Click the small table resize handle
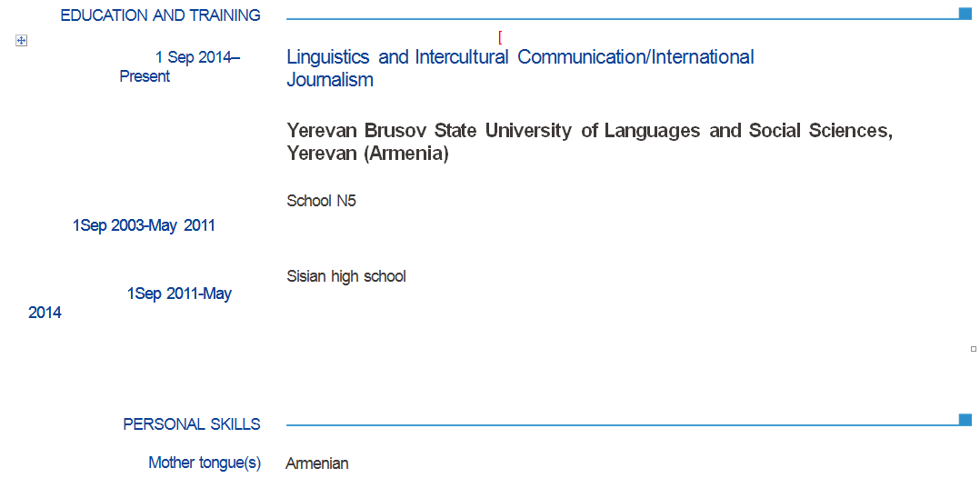Viewport: 980px width, 478px height. click(x=974, y=349)
